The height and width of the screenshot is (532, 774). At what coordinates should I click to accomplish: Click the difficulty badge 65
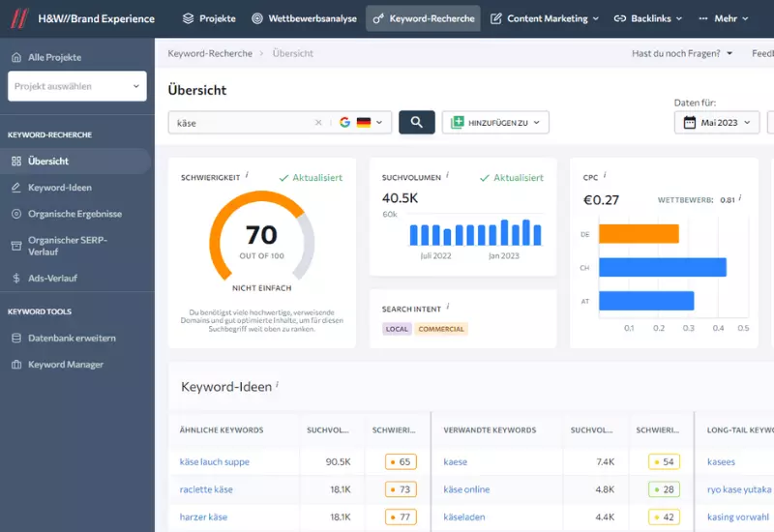pos(401,462)
